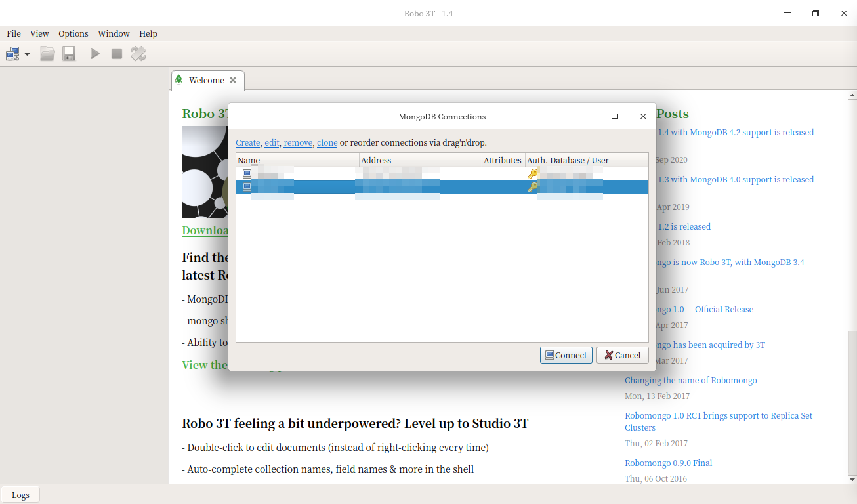Open the File menu
This screenshot has width=857, height=504.
point(14,33)
